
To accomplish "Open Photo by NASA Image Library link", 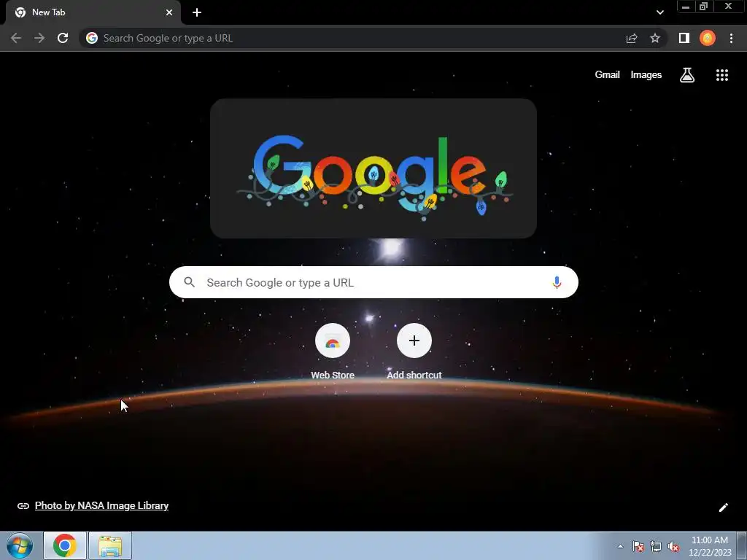I will (101, 506).
